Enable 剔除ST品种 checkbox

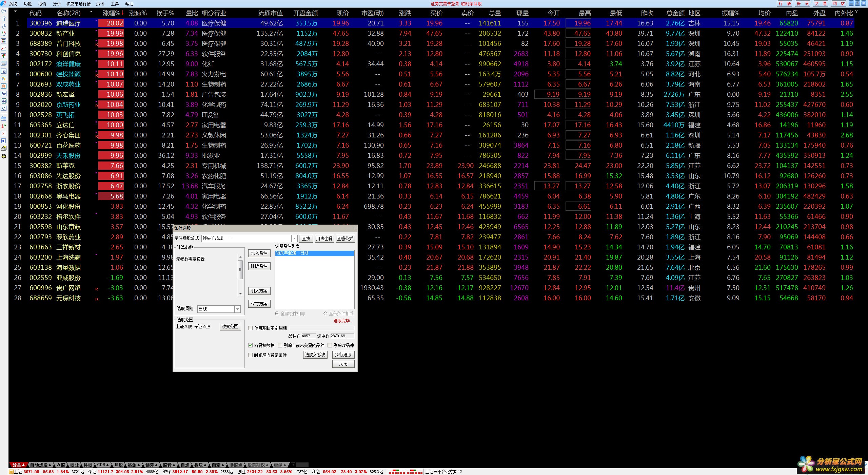pos(330,345)
